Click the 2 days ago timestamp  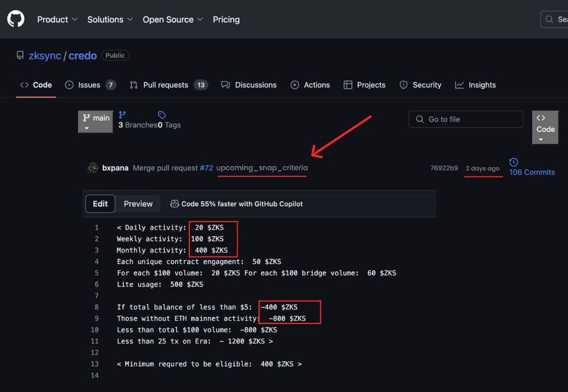(482, 169)
